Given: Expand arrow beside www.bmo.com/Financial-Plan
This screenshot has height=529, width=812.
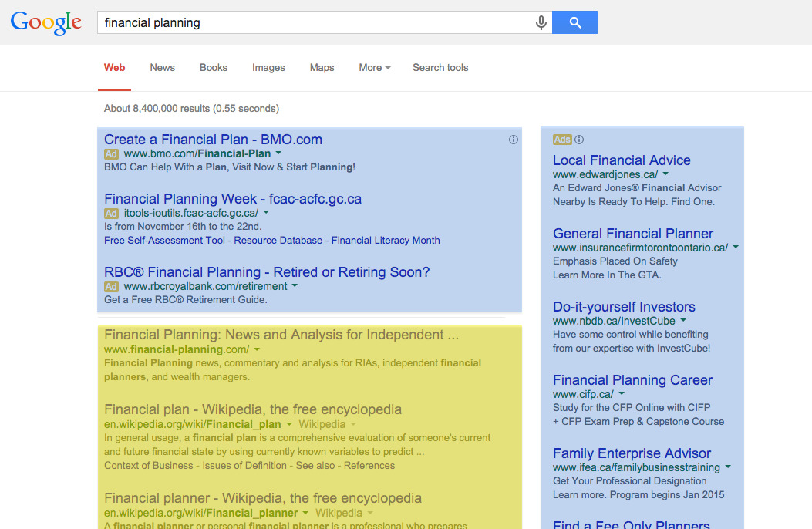Looking at the screenshot, I should click(x=278, y=153).
